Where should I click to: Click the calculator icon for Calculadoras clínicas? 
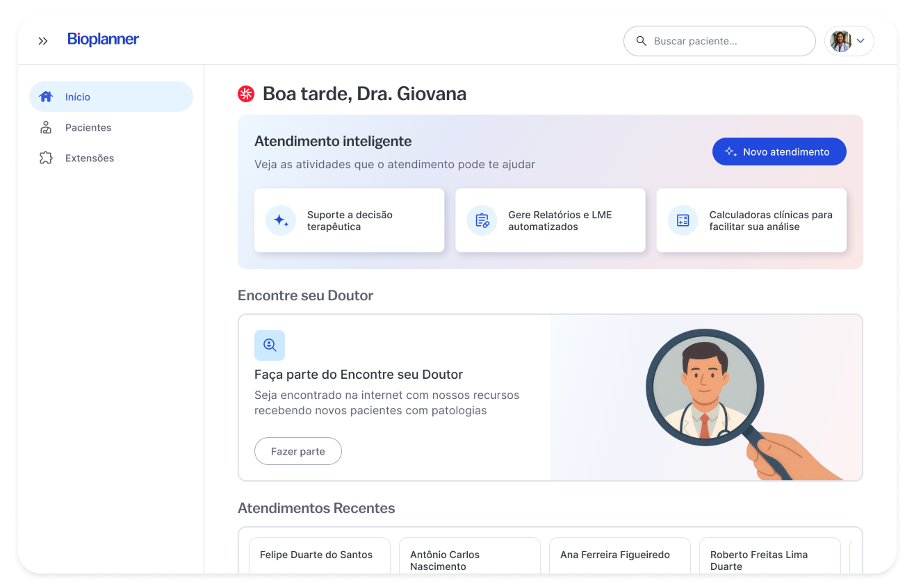683,220
